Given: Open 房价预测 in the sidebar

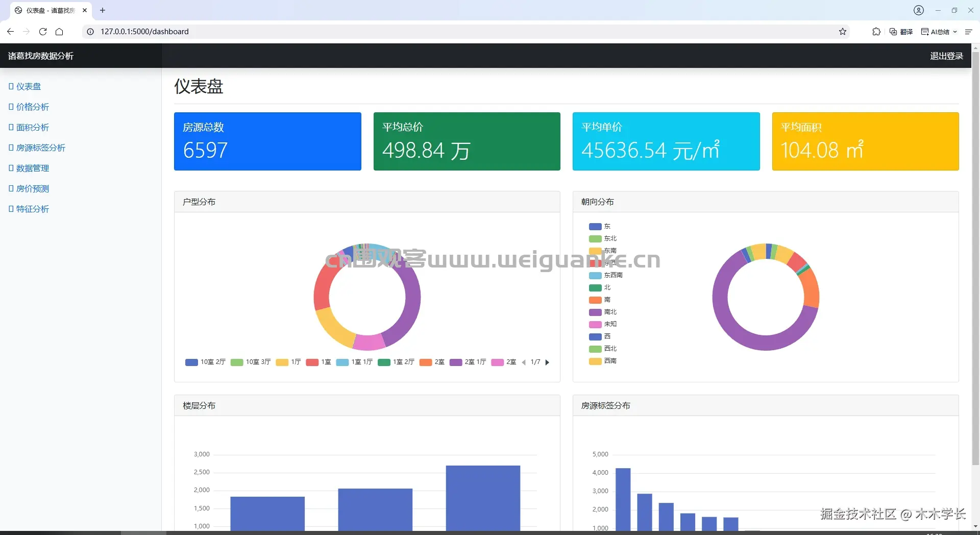Looking at the screenshot, I should [x=29, y=188].
